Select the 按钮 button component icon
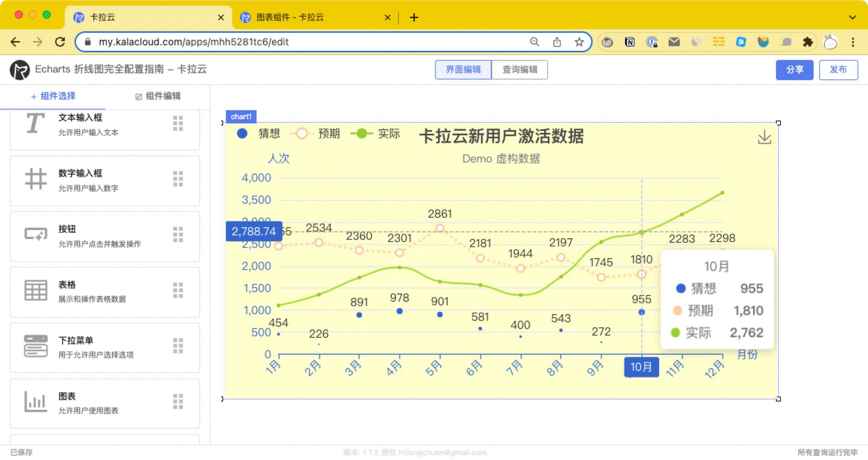This screenshot has width=868, height=460. [36, 235]
